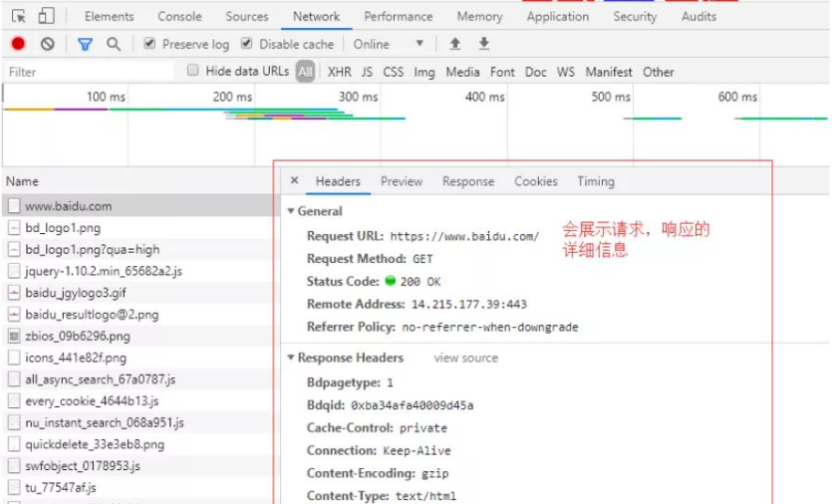Click the 500 ms timeline marker
832x504 pixels.
tap(611, 97)
